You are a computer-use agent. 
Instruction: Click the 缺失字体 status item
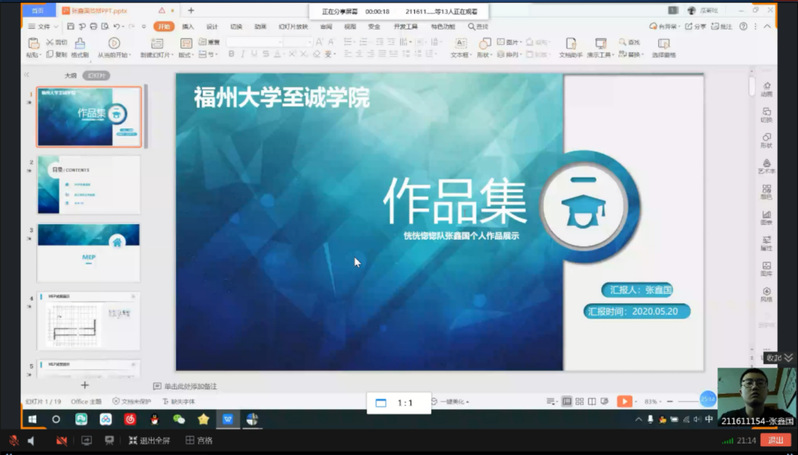[179, 402]
